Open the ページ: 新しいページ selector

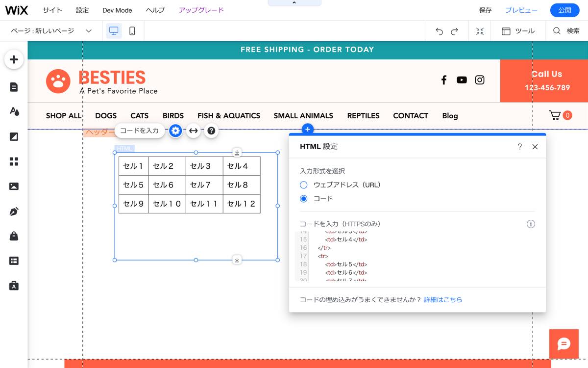click(x=51, y=30)
